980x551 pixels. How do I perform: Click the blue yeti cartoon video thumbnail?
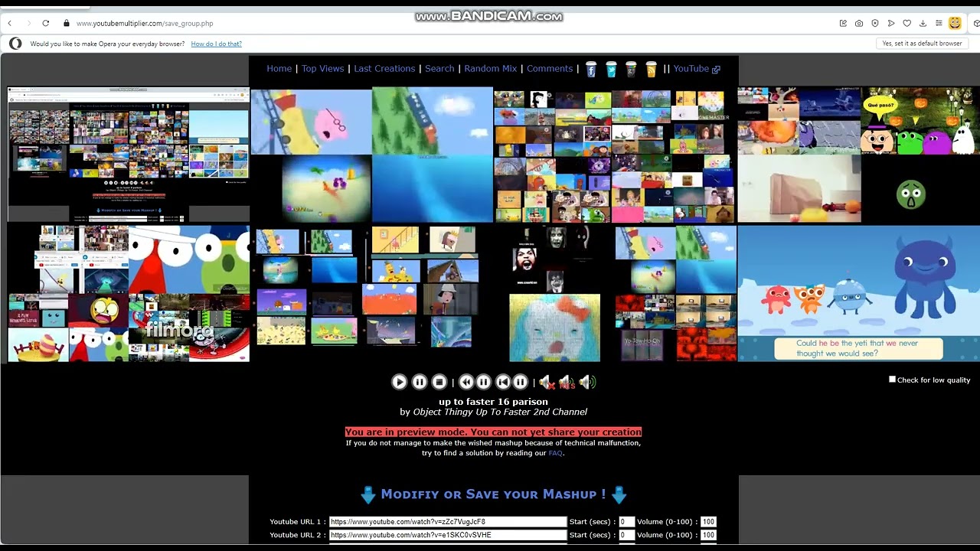[858, 293]
